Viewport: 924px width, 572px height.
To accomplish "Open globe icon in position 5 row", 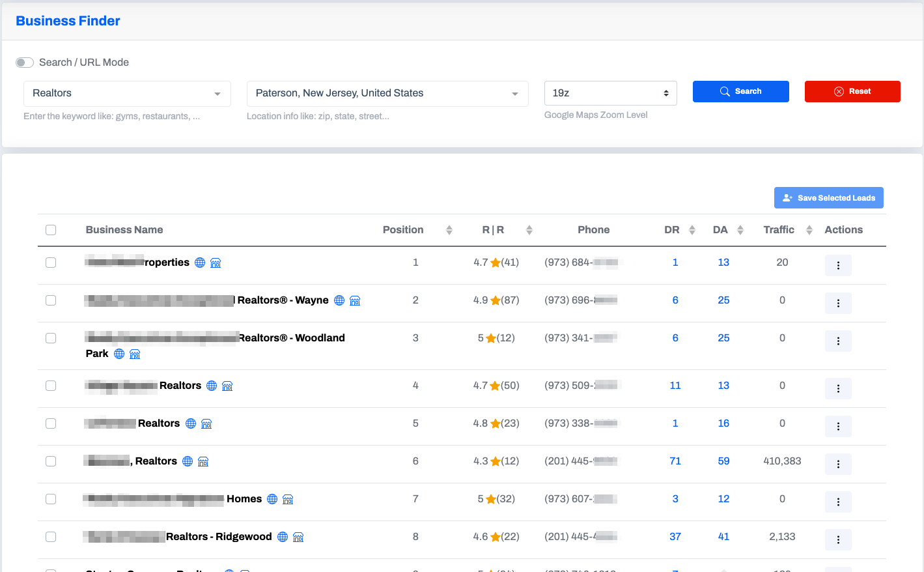I will [191, 423].
